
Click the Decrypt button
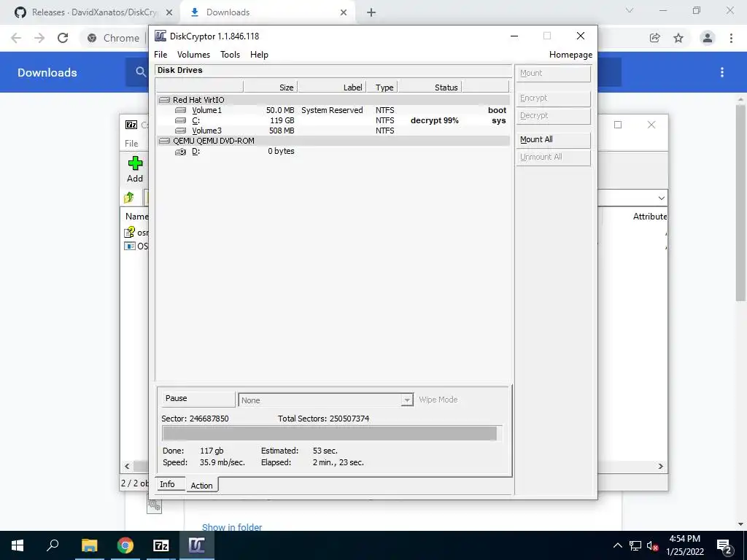pos(553,116)
